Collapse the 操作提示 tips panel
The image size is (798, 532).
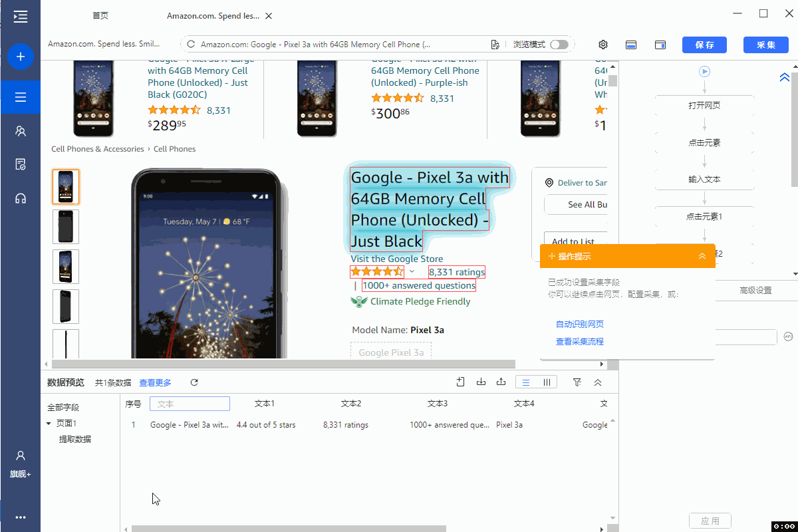pos(702,256)
